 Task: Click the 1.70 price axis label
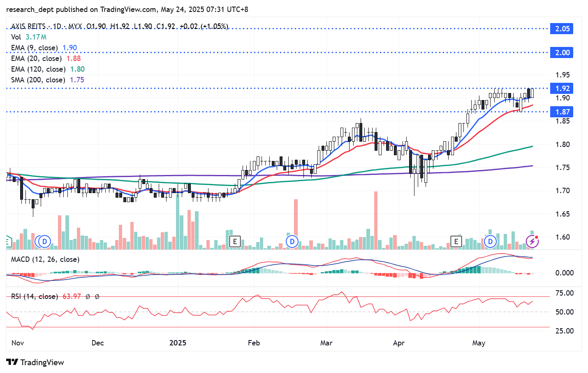coord(563,191)
